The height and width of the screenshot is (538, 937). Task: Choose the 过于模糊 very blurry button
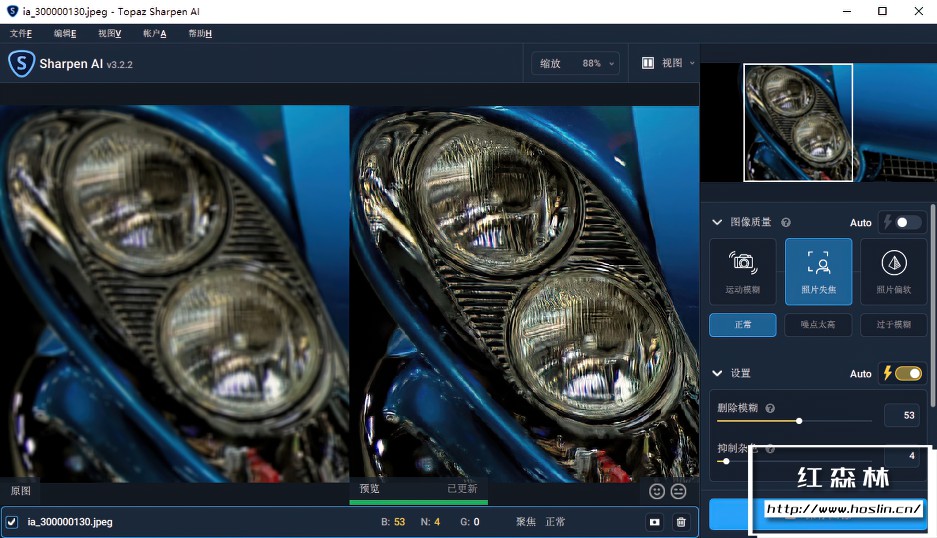point(893,325)
